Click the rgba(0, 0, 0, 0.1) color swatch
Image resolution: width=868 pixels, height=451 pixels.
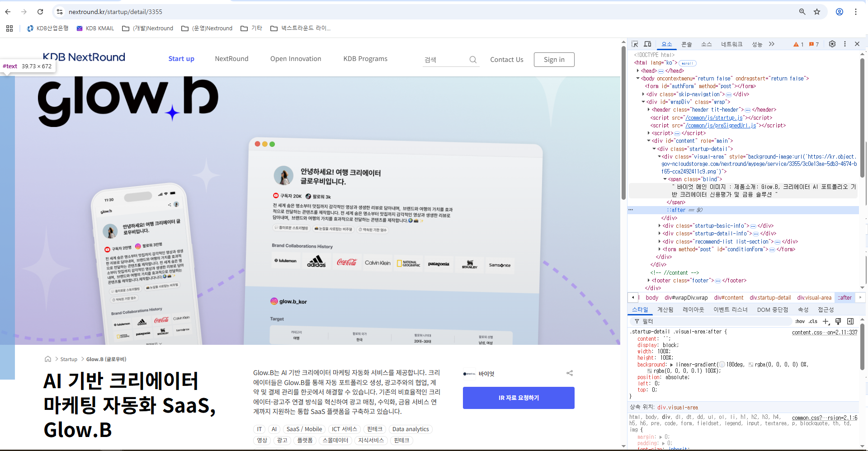(x=650, y=371)
